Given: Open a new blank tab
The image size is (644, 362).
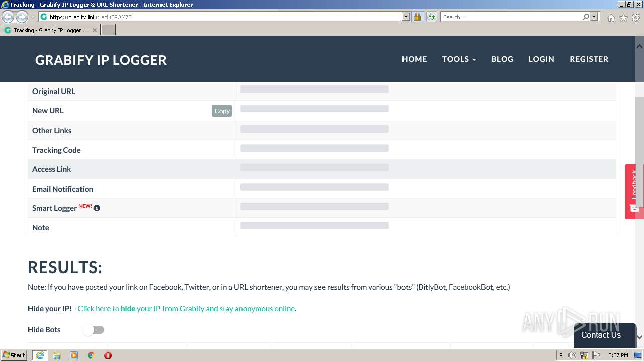Looking at the screenshot, I should pyautogui.click(x=108, y=30).
